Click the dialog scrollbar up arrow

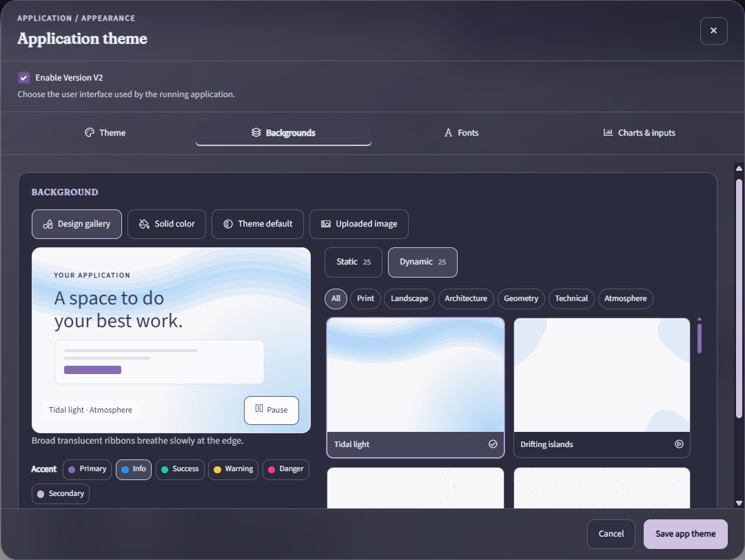(x=739, y=169)
